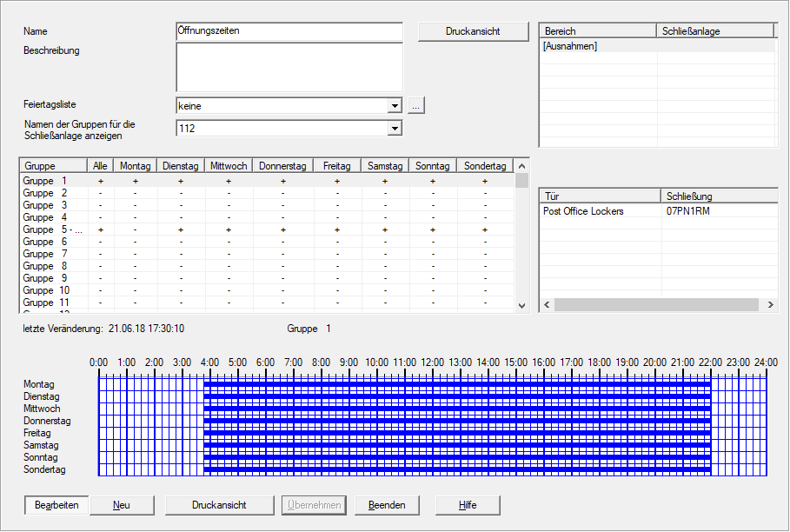Screen dimensions: 790x532
Task: Select the Post Office Lockers door entry
Action: coord(583,211)
